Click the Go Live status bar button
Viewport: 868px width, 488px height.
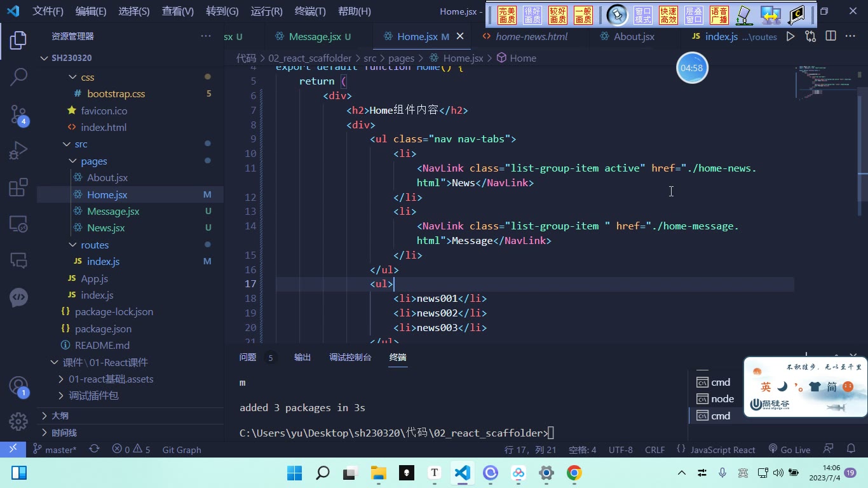point(789,450)
